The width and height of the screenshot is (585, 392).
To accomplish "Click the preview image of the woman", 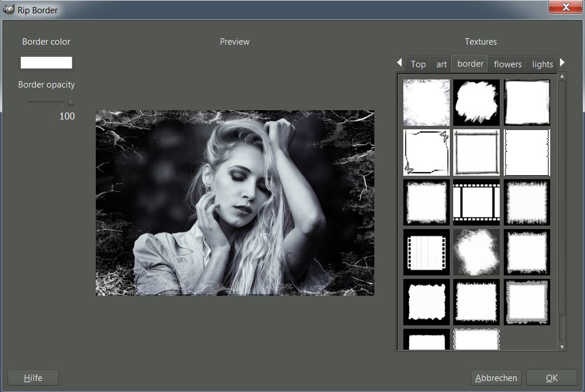I will (235, 203).
